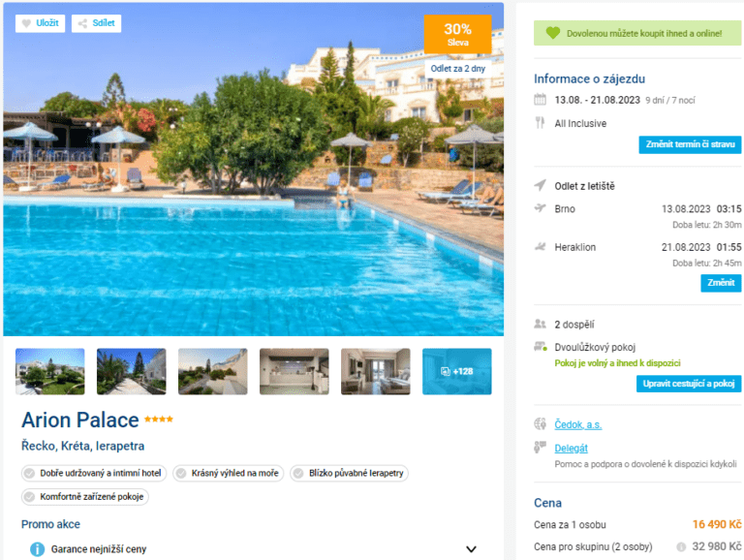Toggle the 'Dobře udržovaný a intimní hotel' tag
The height and width of the screenshot is (560, 744).
94,473
